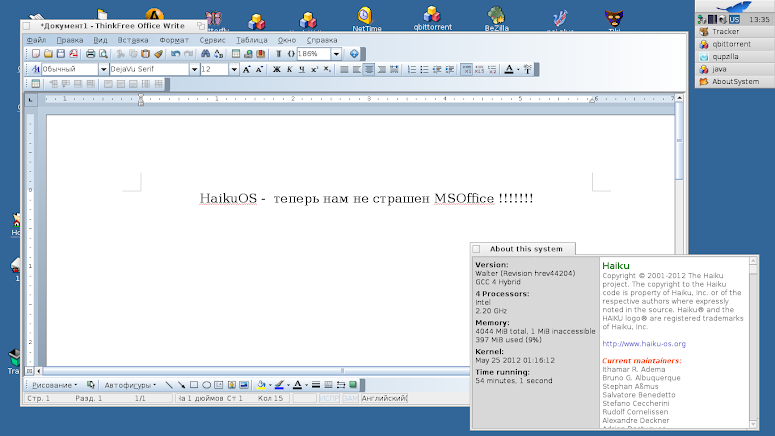Screen dimensions: 775x436
Task: Switch to qbittorrent in the Deskbar
Action: coord(735,44)
